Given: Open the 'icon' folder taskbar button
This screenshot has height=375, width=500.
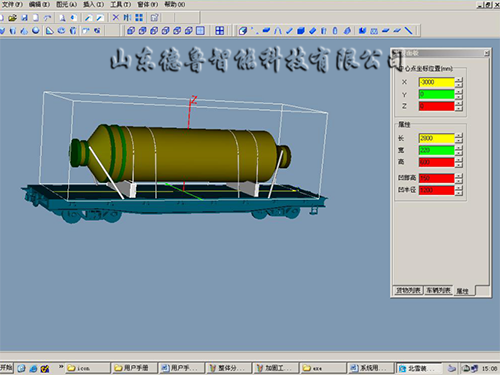Looking at the screenshot, I should point(88,368).
